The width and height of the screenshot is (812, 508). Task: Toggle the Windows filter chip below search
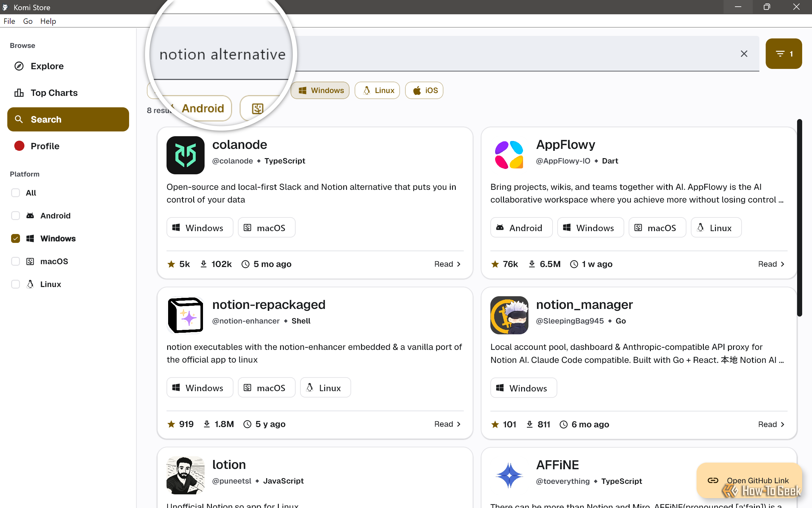coord(320,90)
